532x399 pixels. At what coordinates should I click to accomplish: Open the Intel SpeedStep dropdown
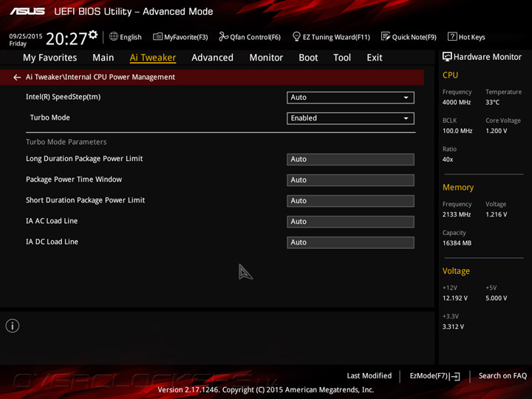[x=350, y=98]
